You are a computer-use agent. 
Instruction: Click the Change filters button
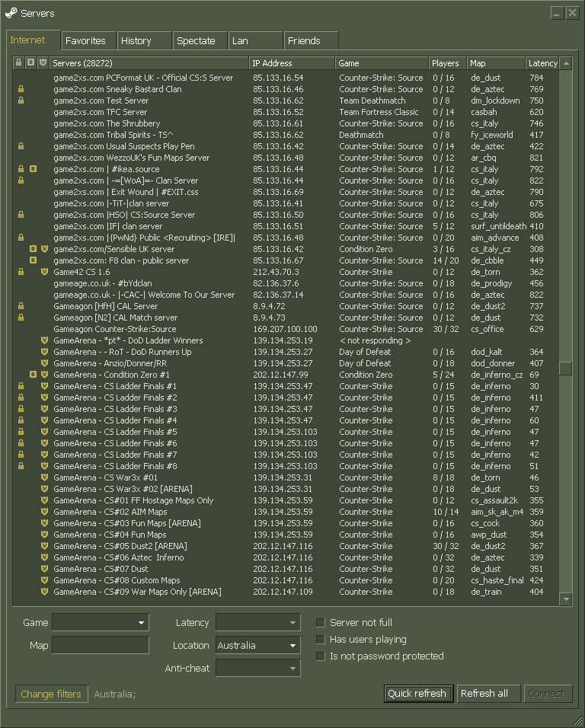pos(52,694)
